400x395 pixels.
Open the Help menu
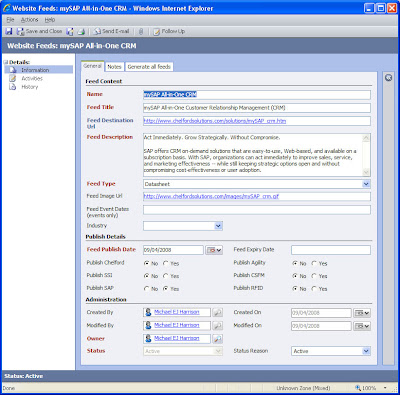pyautogui.click(x=50, y=20)
